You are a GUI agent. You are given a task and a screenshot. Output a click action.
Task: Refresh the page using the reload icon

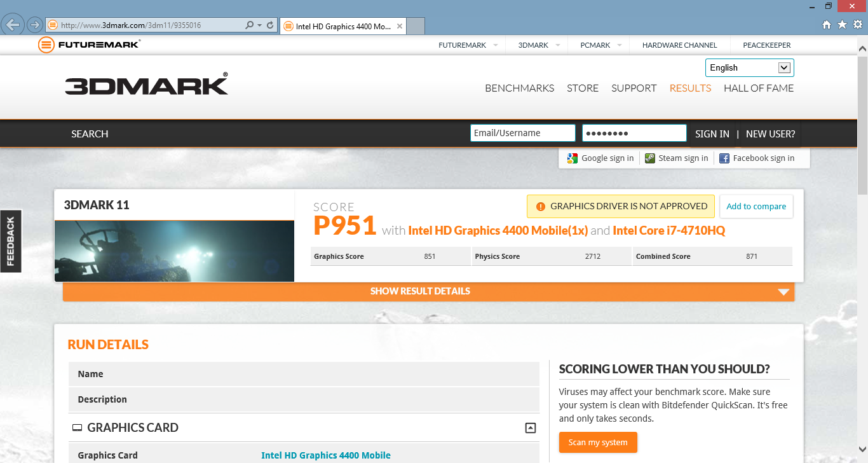pyautogui.click(x=271, y=25)
